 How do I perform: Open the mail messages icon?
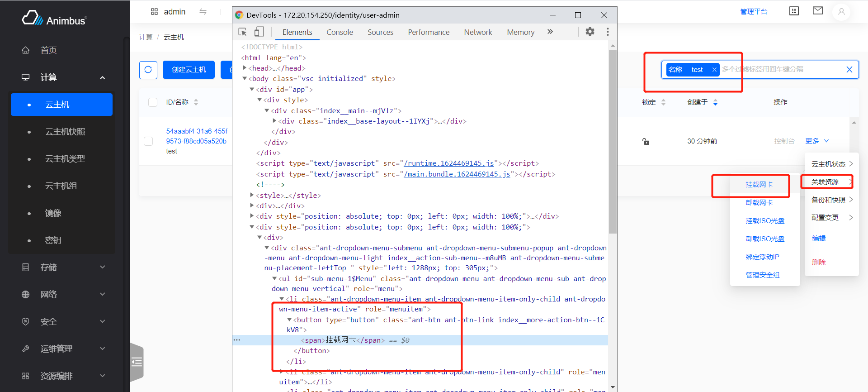pyautogui.click(x=818, y=10)
